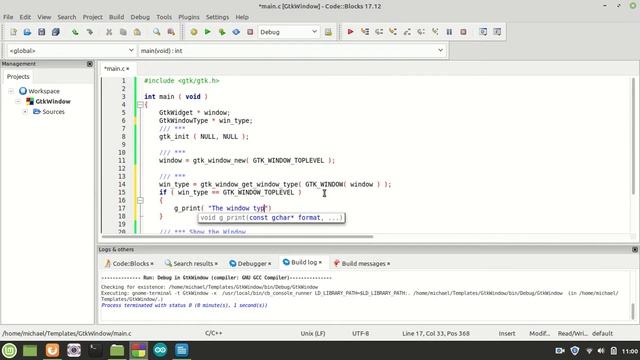The image size is (640, 360).
Task: Switch to the Search results log tab
Action: (191, 264)
